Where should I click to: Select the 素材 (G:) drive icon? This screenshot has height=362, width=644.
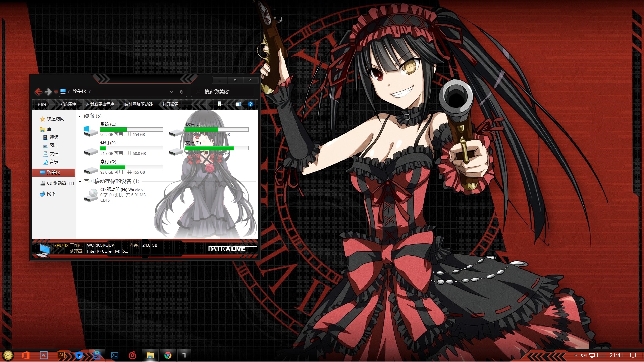pos(90,171)
